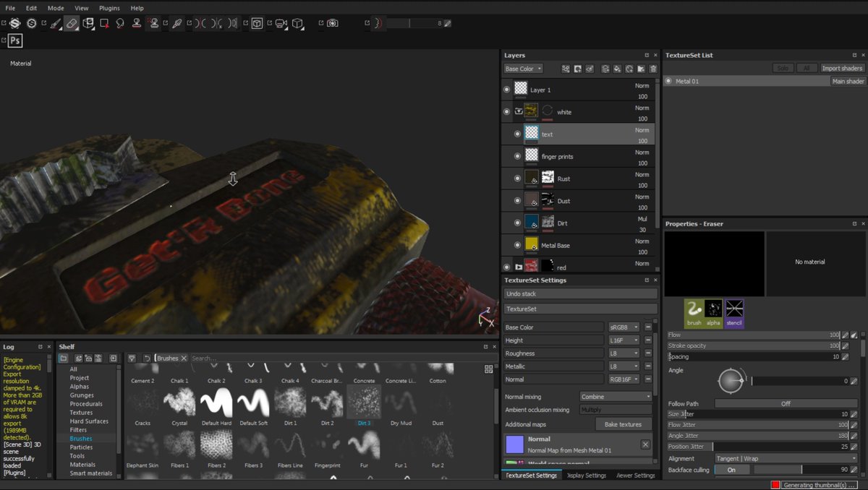
Task: Click the Photoshop export Ps icon
Action: [15, 40]
